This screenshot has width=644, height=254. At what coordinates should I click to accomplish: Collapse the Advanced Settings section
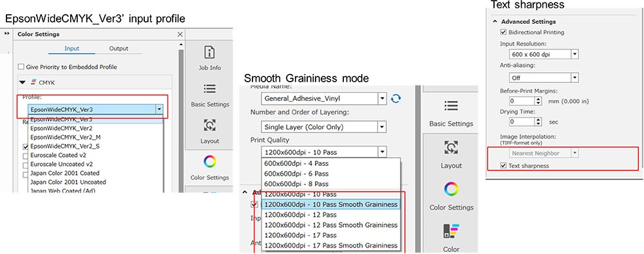pyautogui.click(x=495, y=21)
